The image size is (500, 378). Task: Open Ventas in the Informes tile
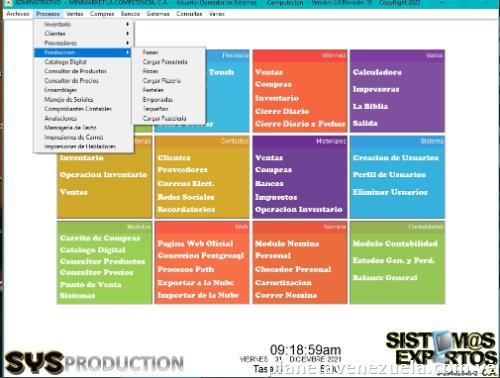tap(269, 72)
